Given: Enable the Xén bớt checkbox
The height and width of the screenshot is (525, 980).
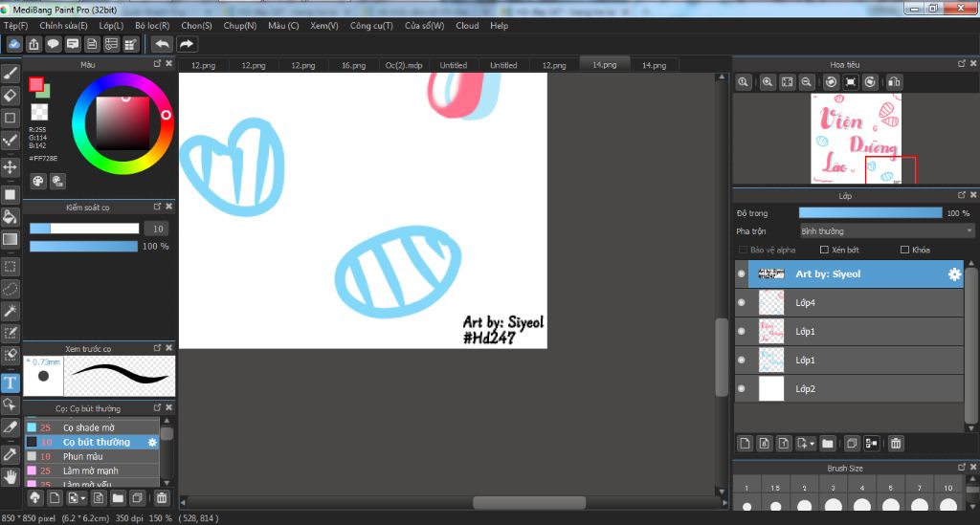Looking at the screenshot, I should pos(825,250).
